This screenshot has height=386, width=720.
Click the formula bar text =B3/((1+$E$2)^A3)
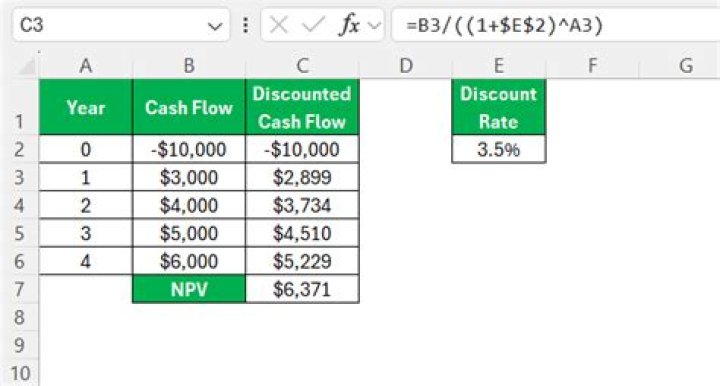pyautogui.click(x=504, y=25)
